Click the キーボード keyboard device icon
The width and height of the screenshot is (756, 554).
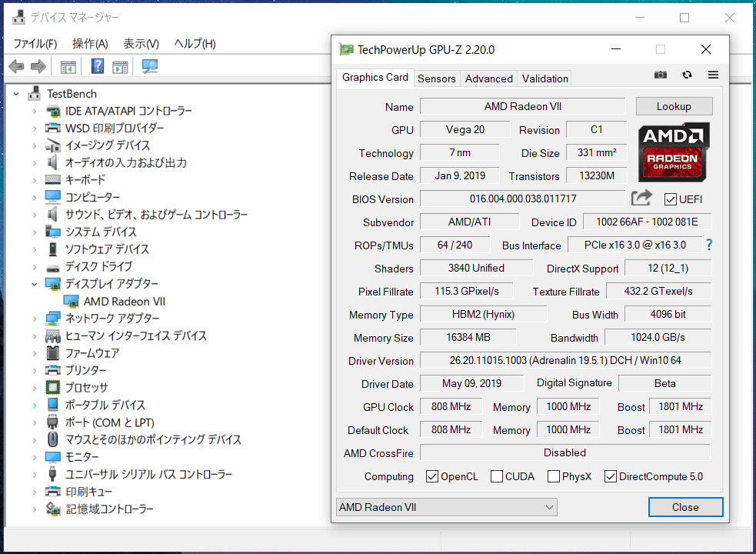52,180
